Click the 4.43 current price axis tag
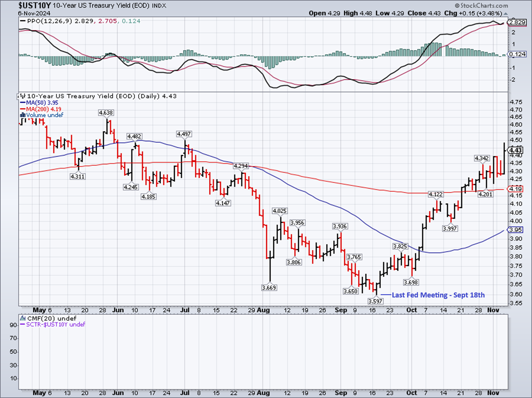Viewport: 532px width, 398px height. 516,150
